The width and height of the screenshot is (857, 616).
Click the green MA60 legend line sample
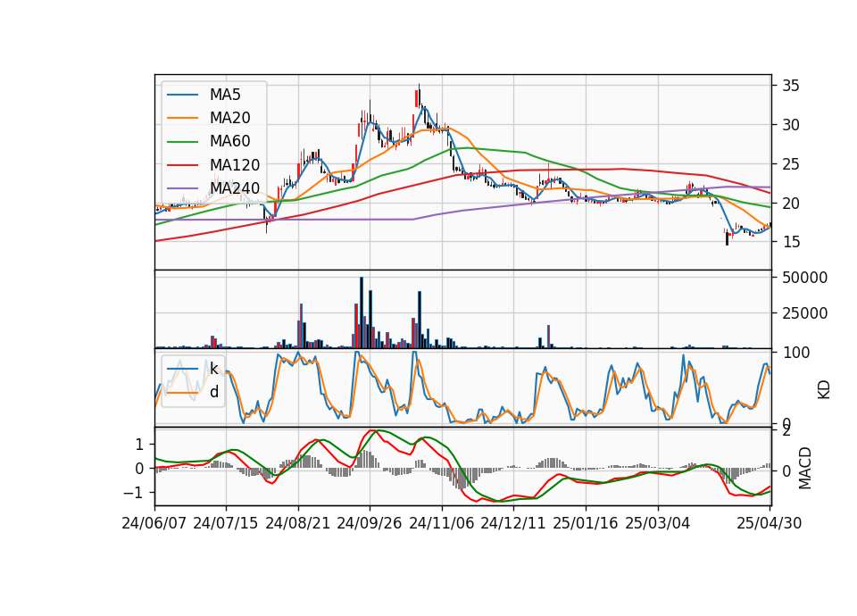point(182,142)
